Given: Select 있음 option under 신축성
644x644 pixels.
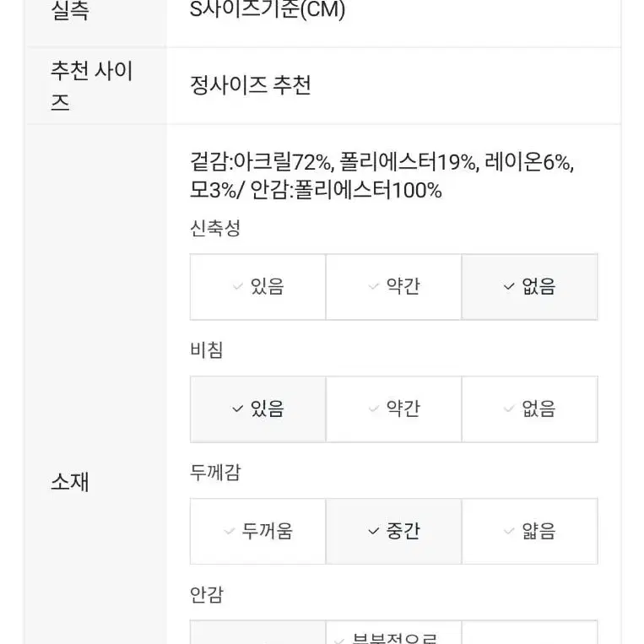Looking at the screenshot, I should coord(258,287).
